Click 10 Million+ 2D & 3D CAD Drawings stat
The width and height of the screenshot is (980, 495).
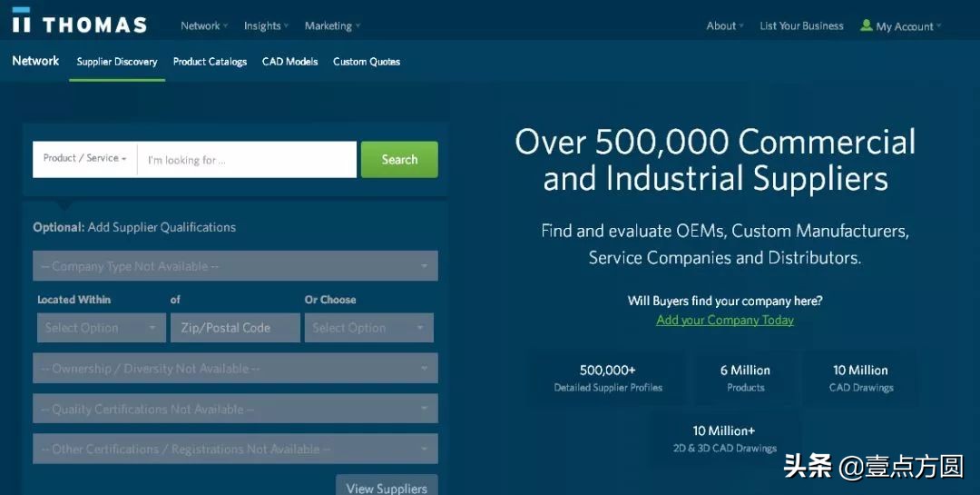[x=724, y=439]
